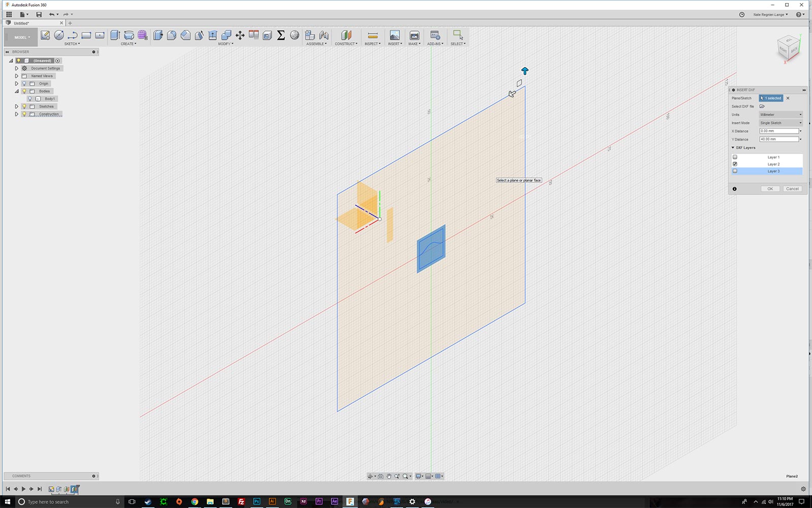Expand the Document Settings tree node

click(x=16, y=68)
